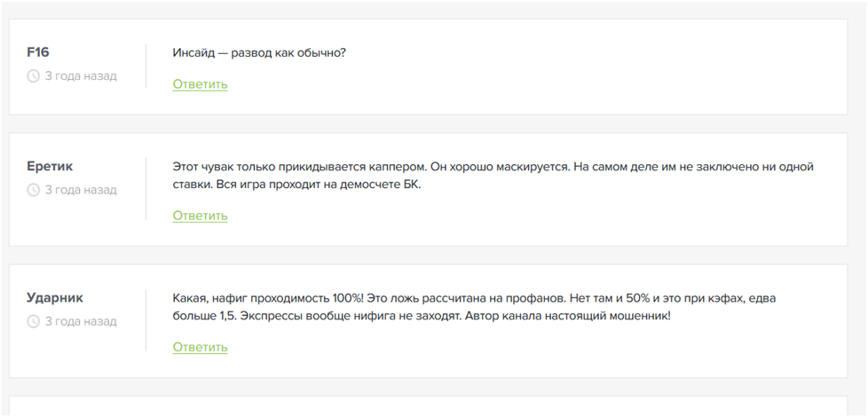Viewport: 868px width, 417px height.
Task: Click the clock icon under F16
Action: coord(34,76)
